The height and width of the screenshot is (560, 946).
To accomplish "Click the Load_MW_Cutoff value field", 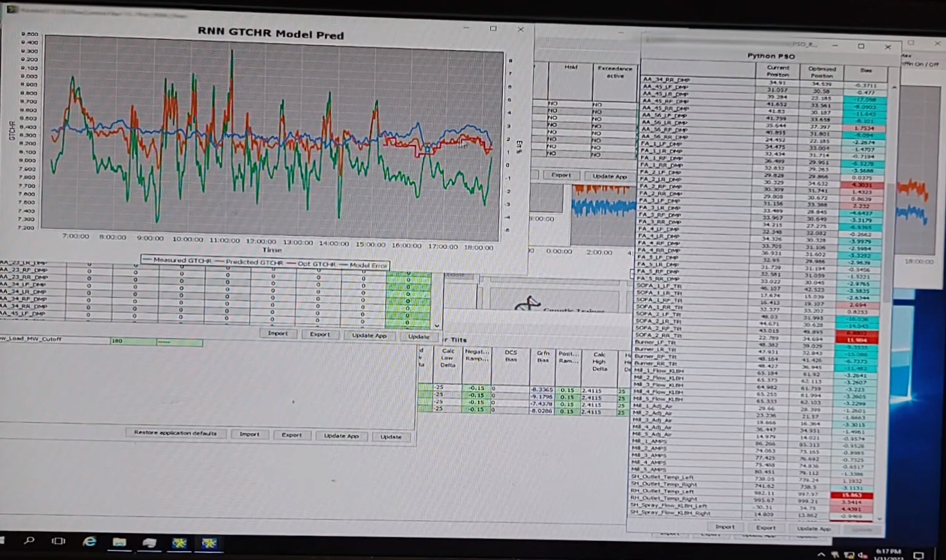I will click(x=132, y=341).
